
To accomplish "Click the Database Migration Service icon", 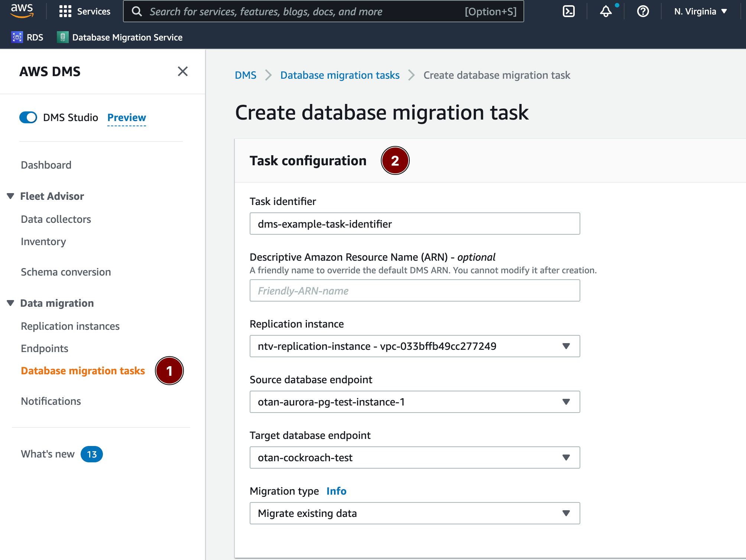I will [x=63, y=37].
